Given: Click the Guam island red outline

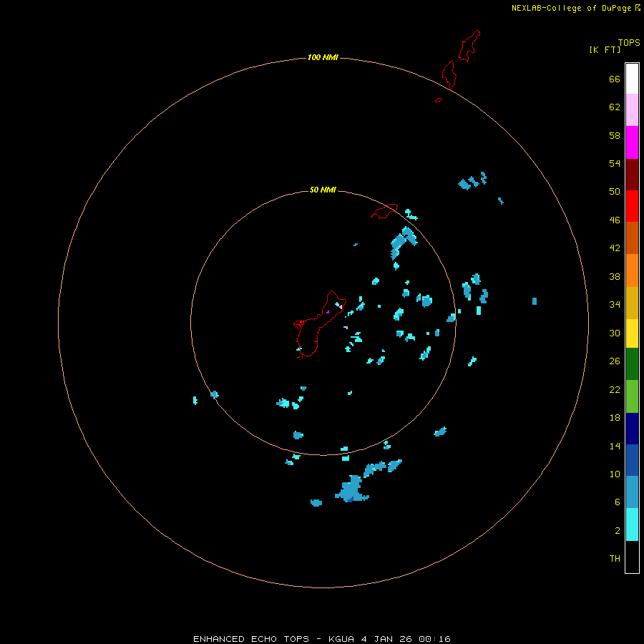Looking at the screenshot, I should [318, 324].
